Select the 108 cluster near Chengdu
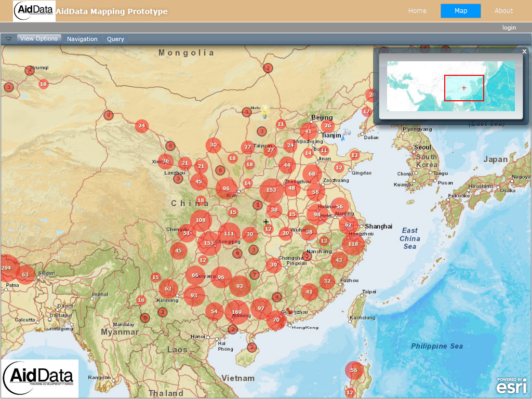This screenshot has width=532, height=399. [201, 220]
